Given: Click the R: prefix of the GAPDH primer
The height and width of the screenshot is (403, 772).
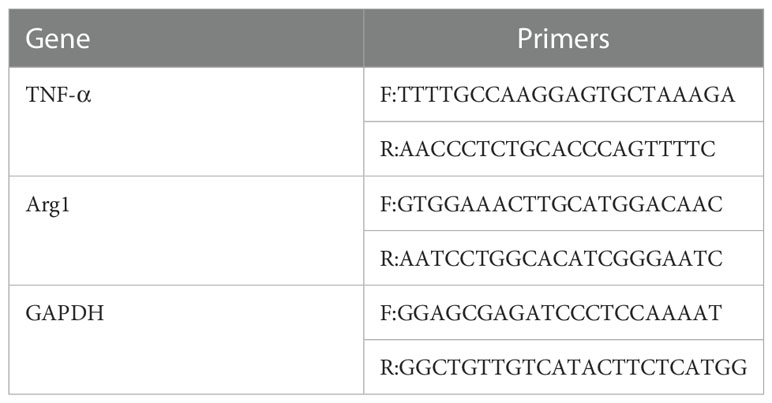Looking at the screenshot, I should (389, 367).
